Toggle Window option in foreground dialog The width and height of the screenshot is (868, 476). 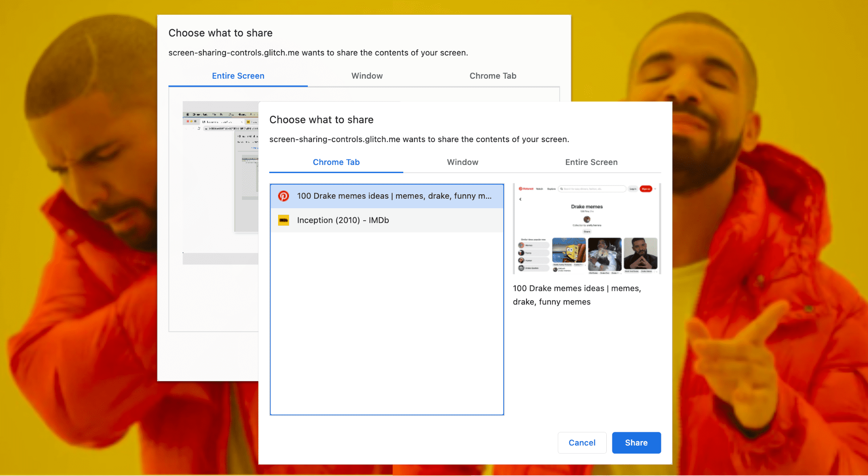point(462,162)
